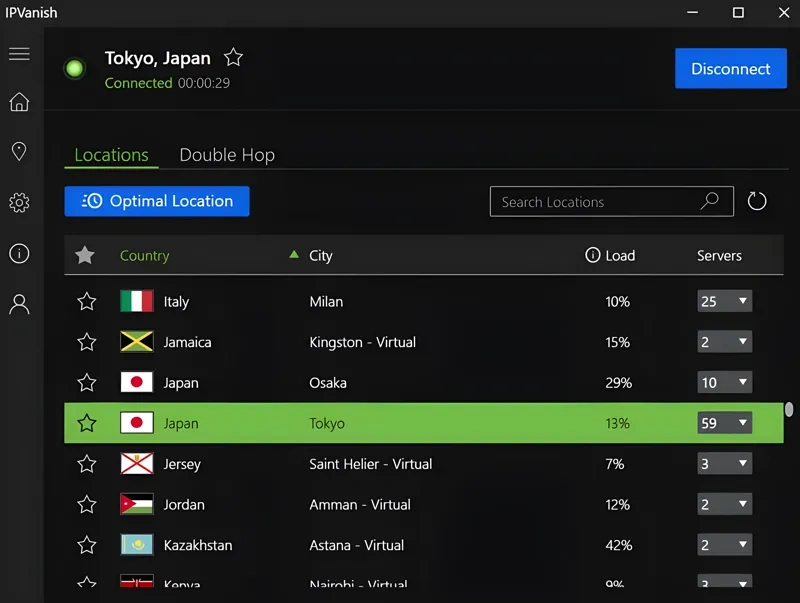Viewport: 800px width, 603px height.
Task: Open the location pin sidebar icon
Action: 19,151
